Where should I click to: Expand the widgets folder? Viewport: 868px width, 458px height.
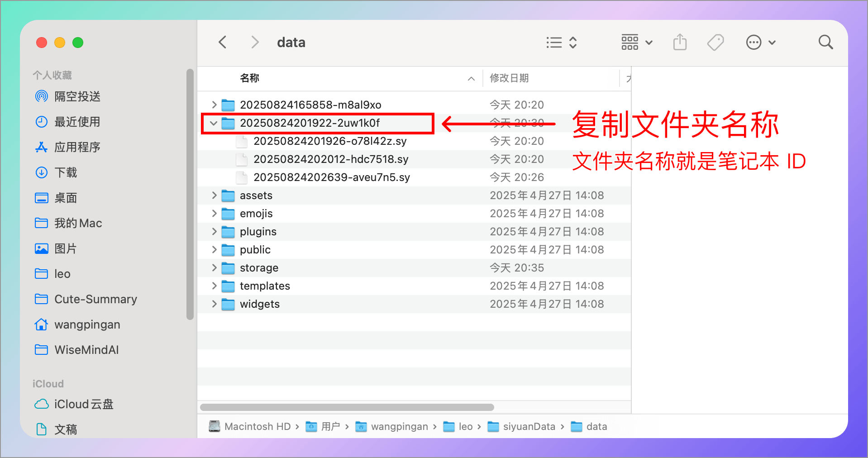coord(214,304)
